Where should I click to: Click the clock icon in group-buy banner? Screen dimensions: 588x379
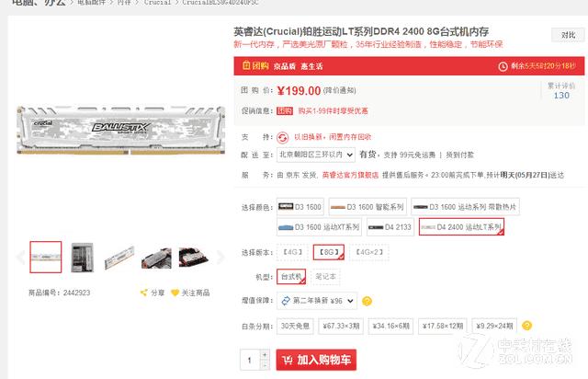(503, 66)
